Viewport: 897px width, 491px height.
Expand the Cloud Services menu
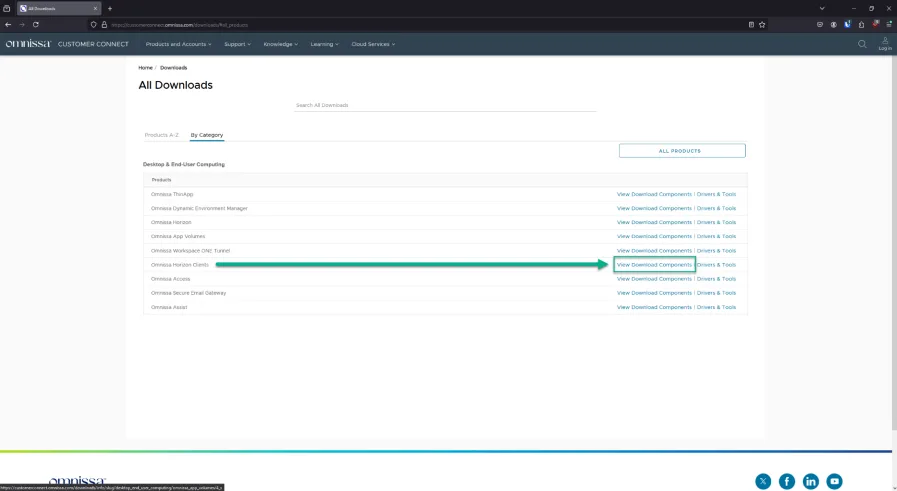(373, 44)
